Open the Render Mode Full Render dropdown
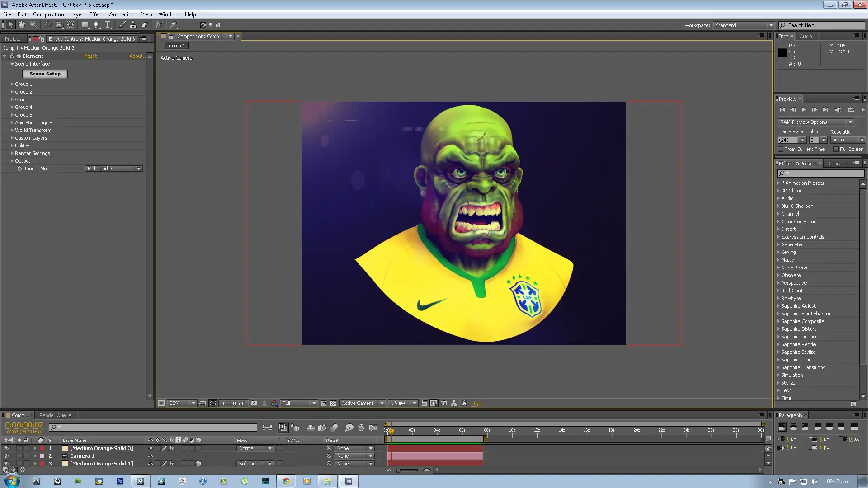868x488 pixels. (x=114, y=169)
